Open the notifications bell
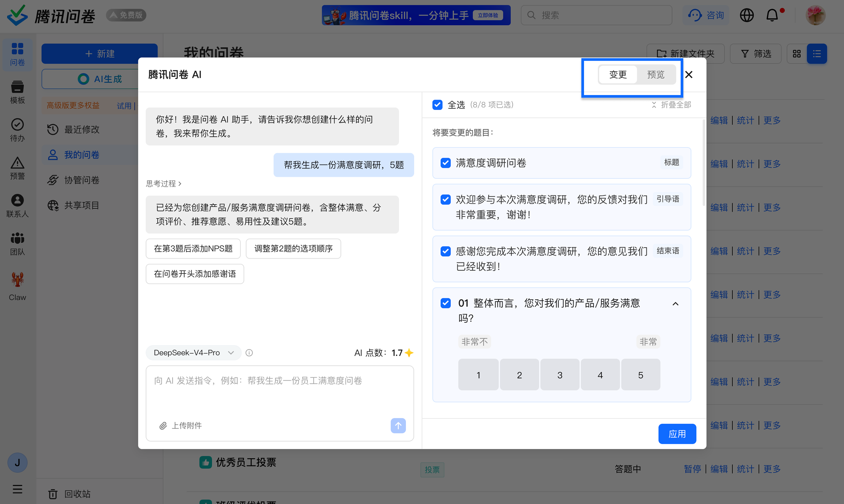The height and width of the screenshot is (504, 844). (772, 15)
